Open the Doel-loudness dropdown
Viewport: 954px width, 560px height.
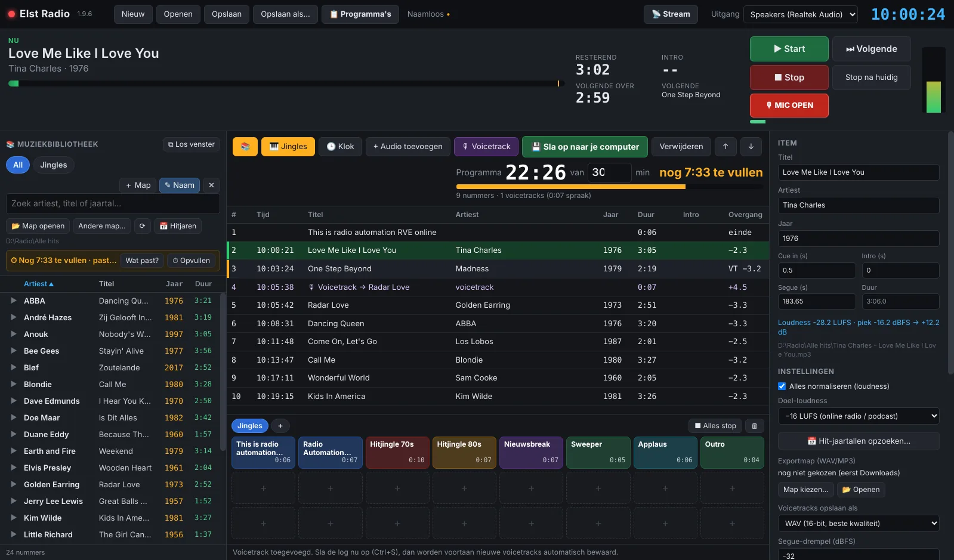[x=859, y=416]
